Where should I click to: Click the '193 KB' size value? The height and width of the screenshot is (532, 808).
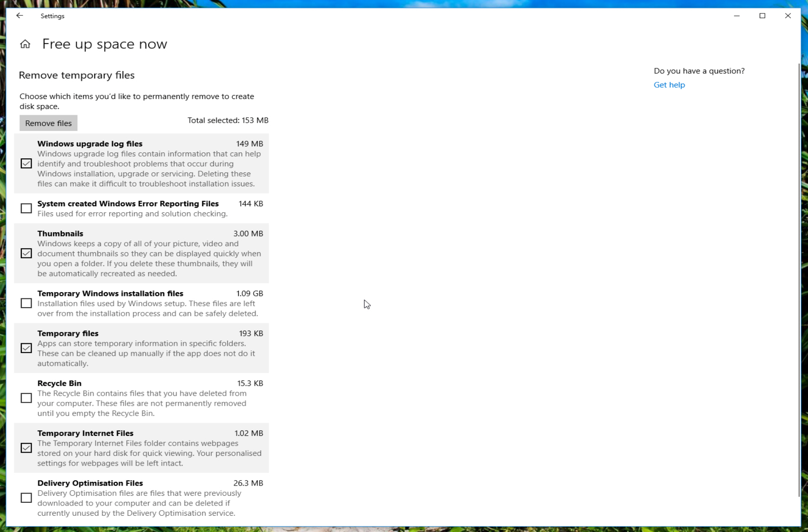pyautogui.click(x=251, y=334)
